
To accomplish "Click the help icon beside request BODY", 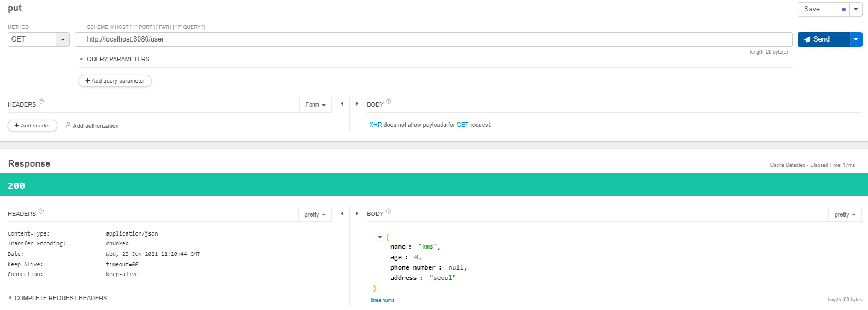I will pyautogui.click(x=389, y=101).
